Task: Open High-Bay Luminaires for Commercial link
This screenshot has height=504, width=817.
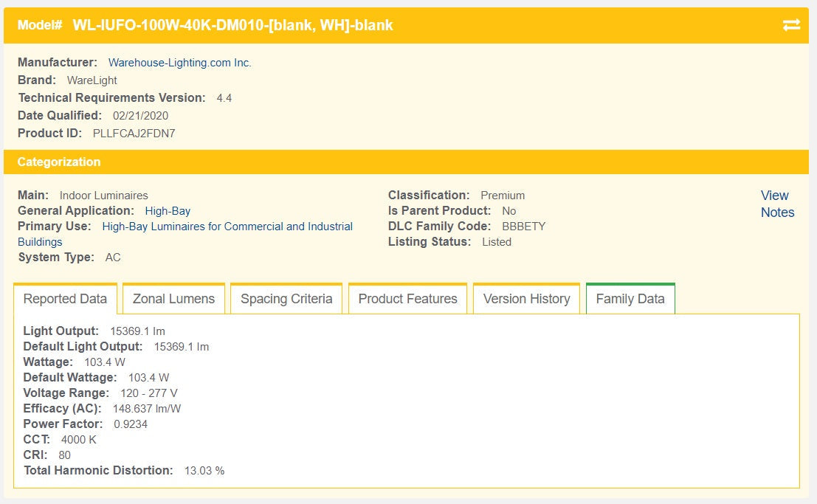Action: point(227,227)
